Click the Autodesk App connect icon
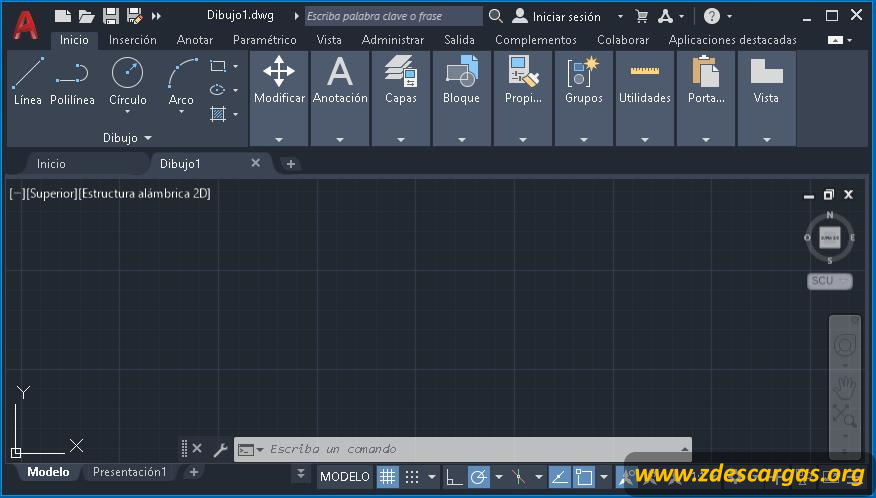Viewport: 876px width, 498px height. pos(665,16)
